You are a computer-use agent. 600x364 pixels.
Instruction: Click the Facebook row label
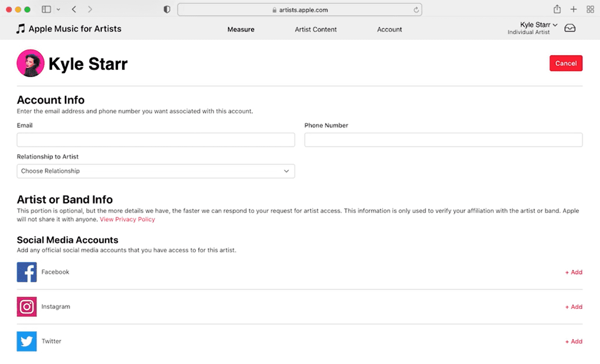pos(55,272)
